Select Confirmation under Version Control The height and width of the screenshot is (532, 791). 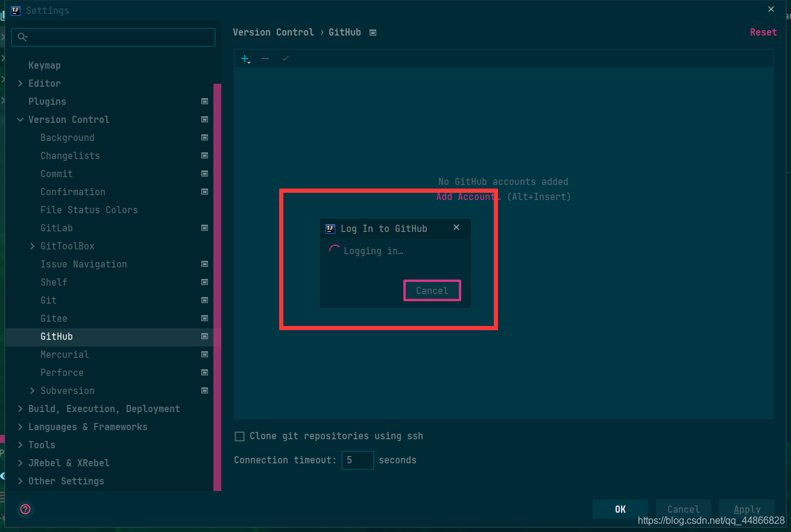(73, 192)
